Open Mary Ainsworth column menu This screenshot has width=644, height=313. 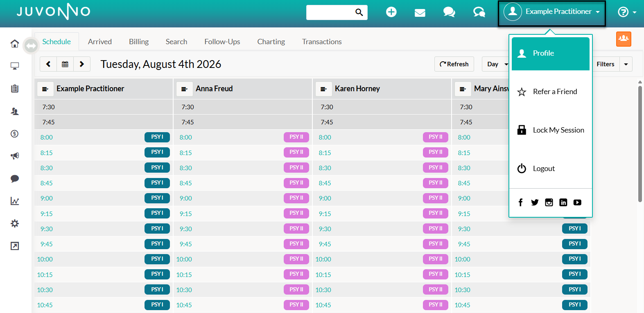pos(463,89)
